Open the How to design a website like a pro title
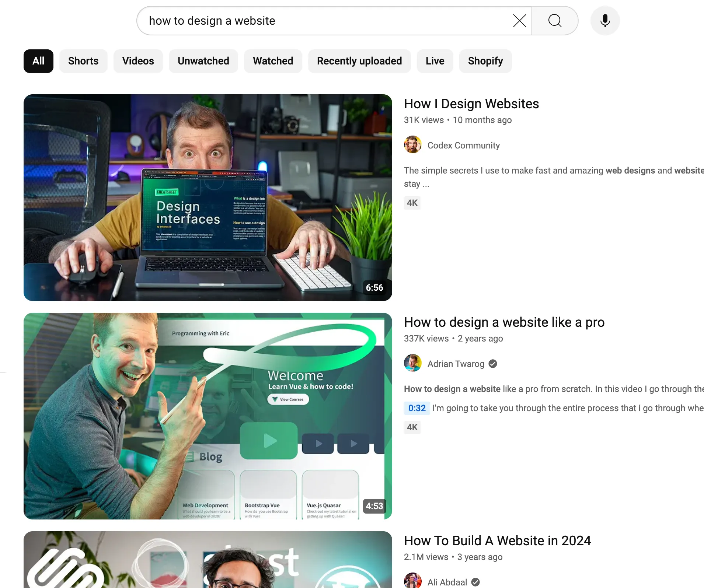The height and width of the screenshot is (588, 704). coord(504,322)
